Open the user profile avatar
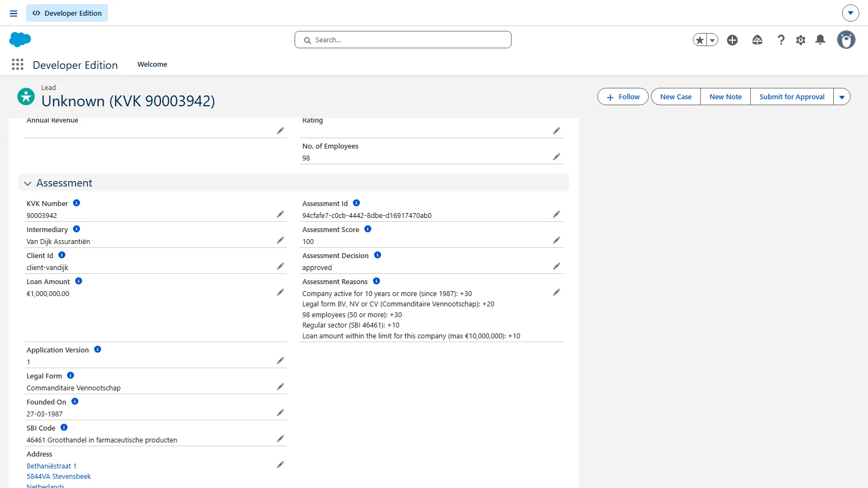This screenshot has width=868, height=488. [846, 40]
